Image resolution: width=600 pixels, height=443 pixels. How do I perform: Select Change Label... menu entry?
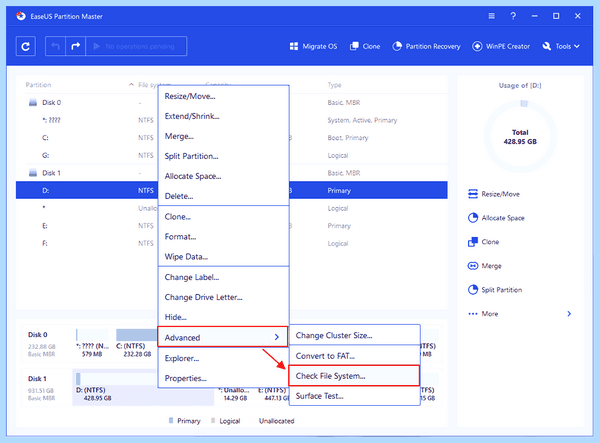[223, 277]
